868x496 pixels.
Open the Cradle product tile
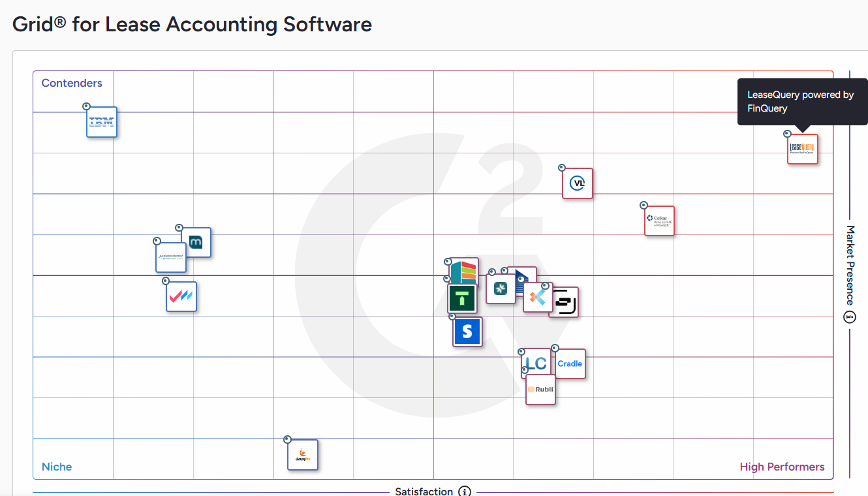[x=570, y=364]
